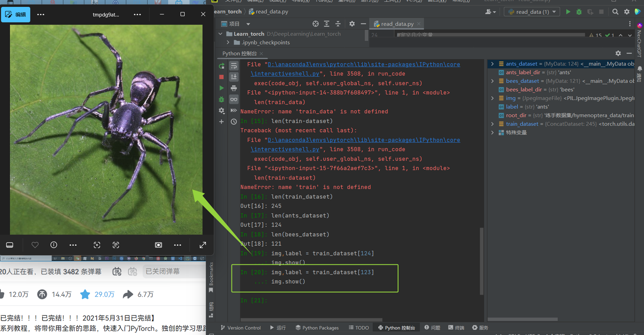Open the 运行 run tool window

[x=278, y=328]
